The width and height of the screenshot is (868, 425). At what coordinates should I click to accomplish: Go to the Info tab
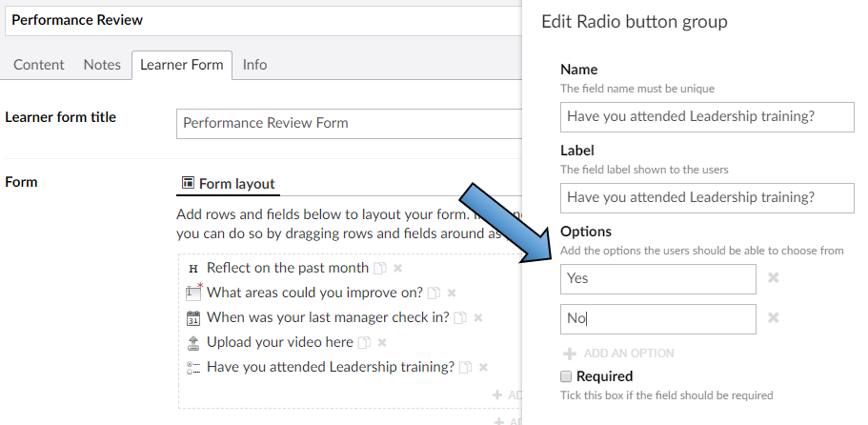[x=254, y=65]
